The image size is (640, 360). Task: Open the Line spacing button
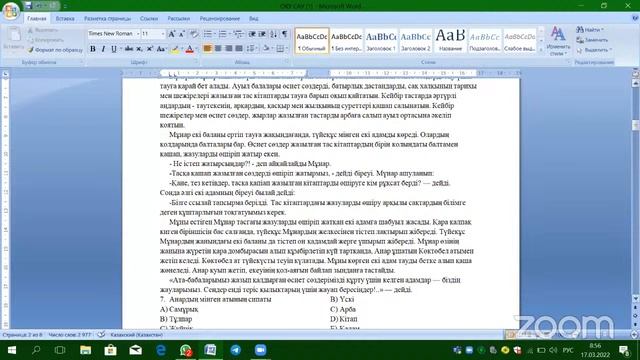pos(251,49)
